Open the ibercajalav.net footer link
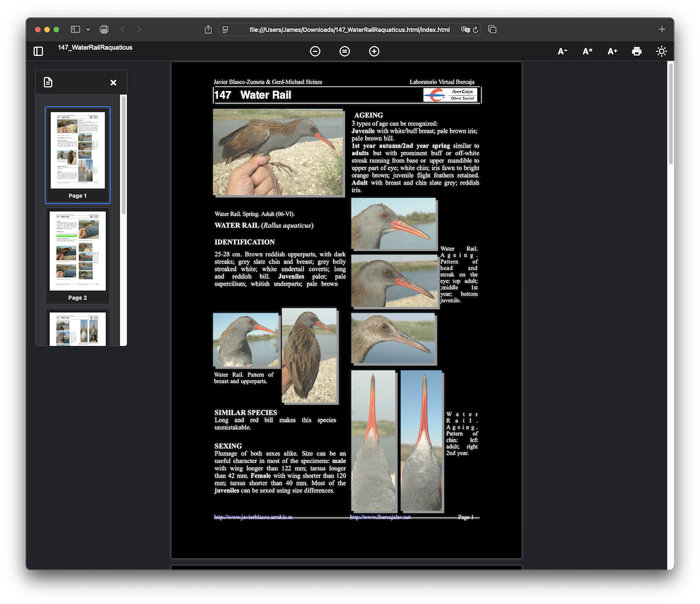The height and width of the screenshot is (604, 700). [x=380, y=517]
